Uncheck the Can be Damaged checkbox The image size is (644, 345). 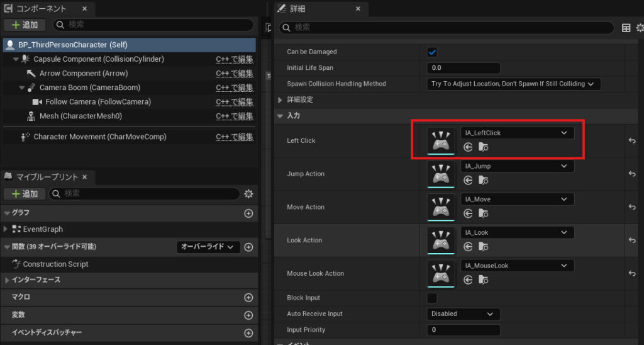point(432,52)
